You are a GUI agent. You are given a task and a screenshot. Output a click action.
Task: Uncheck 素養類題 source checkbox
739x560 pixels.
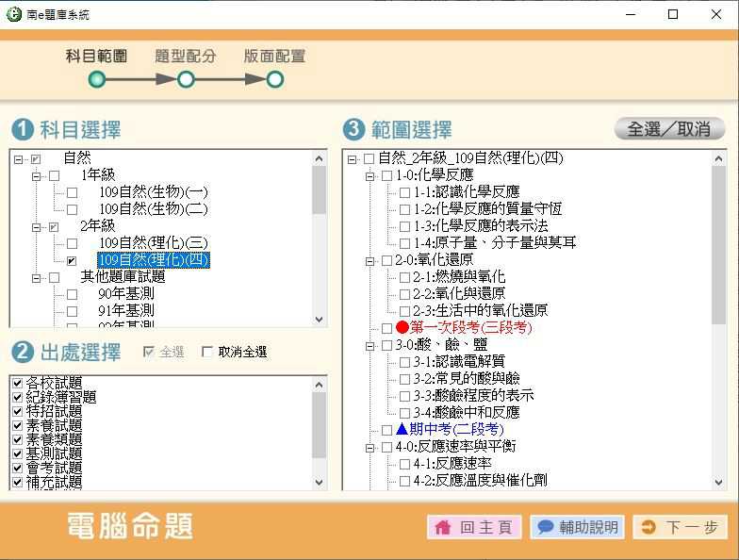(x=17, y=439)
